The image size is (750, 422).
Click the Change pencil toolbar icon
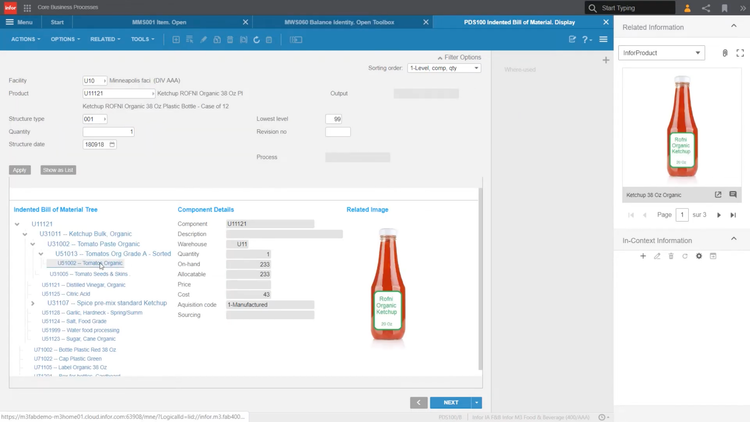pyautogui.click(x=203, y=40)
